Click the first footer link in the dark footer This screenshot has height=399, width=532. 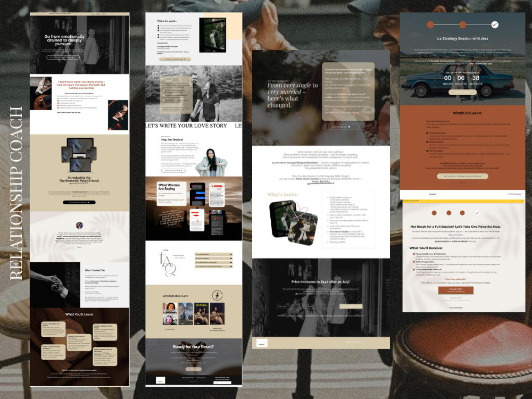click(188, 378)
